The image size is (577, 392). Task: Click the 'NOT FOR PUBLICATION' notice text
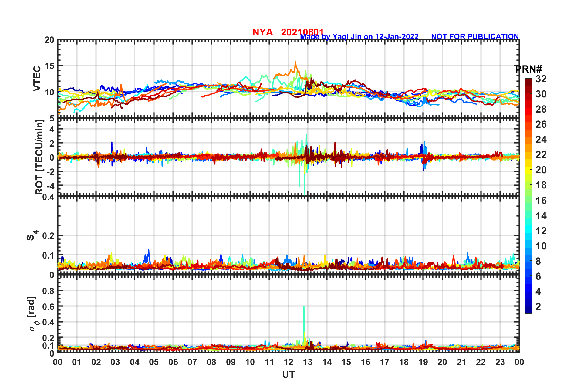pyautogui.click(x=475, y=36)
